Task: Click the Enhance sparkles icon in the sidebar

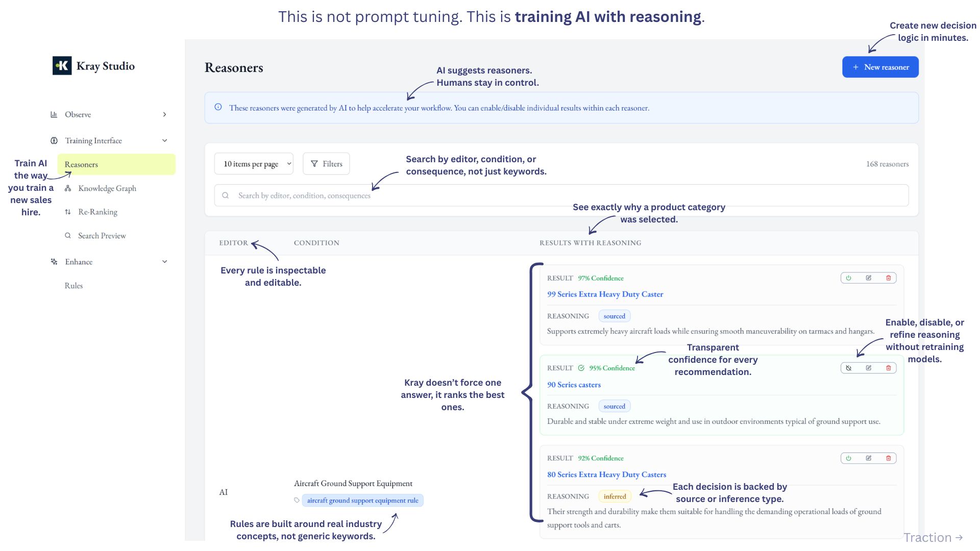Action: pyautogui.click(x=55, y=262)
